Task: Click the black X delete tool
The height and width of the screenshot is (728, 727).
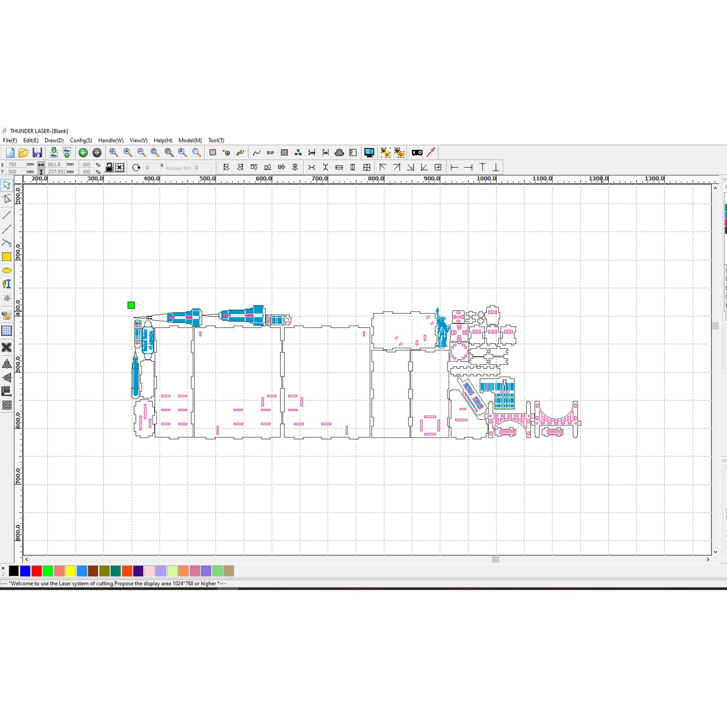Action: [7, 347]
